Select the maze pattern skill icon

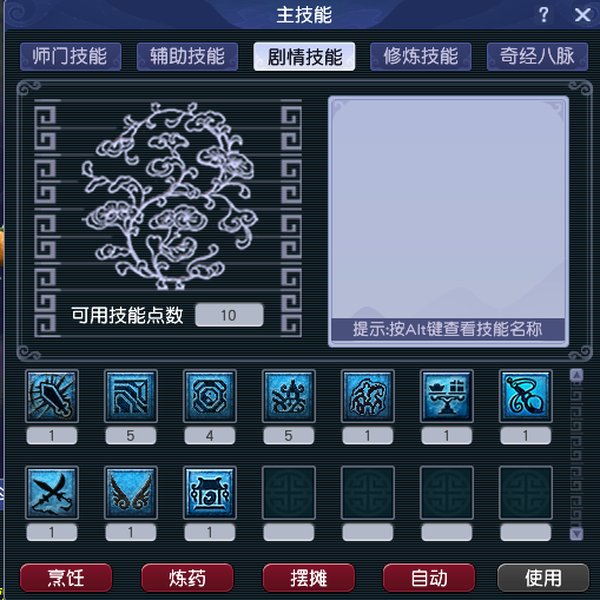[130, 396]
